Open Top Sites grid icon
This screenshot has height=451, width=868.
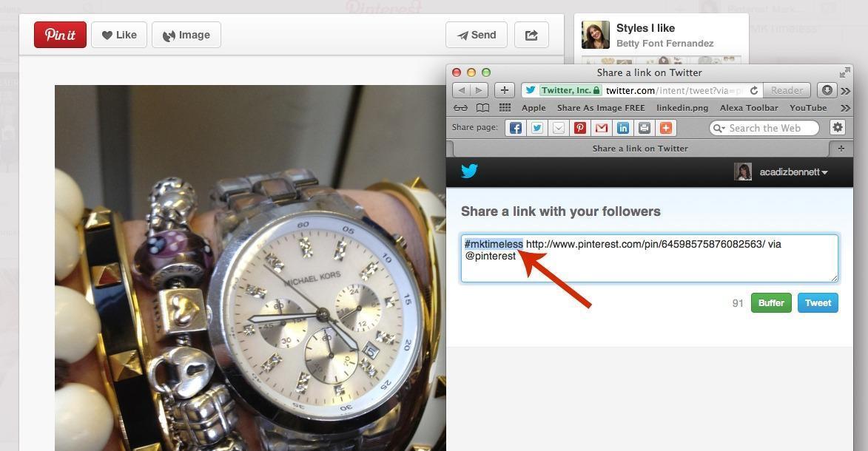505,108
